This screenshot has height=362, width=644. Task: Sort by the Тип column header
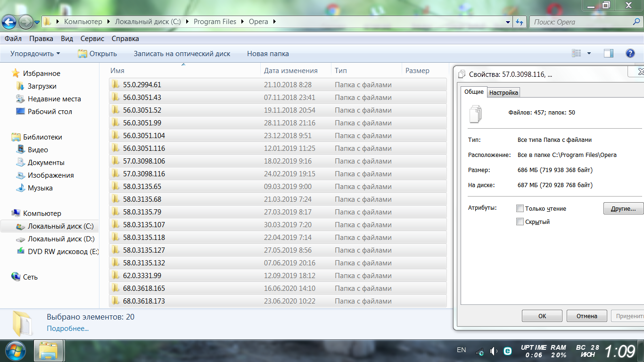(x=366, y=71)
